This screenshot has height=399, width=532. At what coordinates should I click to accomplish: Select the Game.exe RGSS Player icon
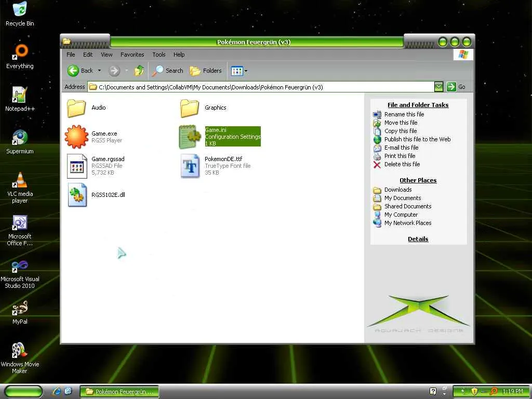76,137
